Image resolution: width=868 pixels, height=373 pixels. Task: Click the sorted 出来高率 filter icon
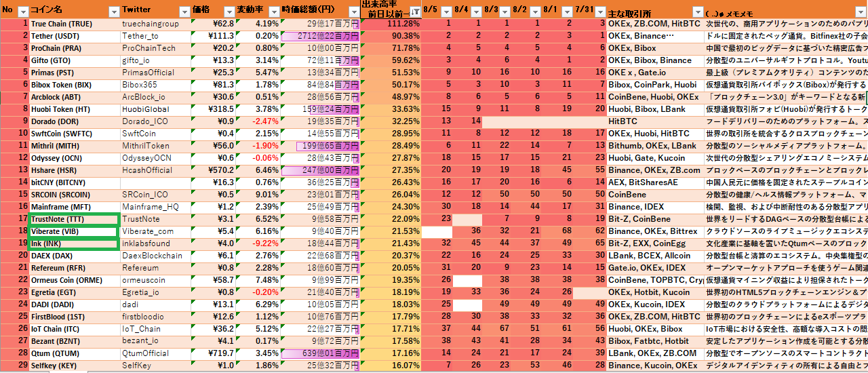point(414,12)
